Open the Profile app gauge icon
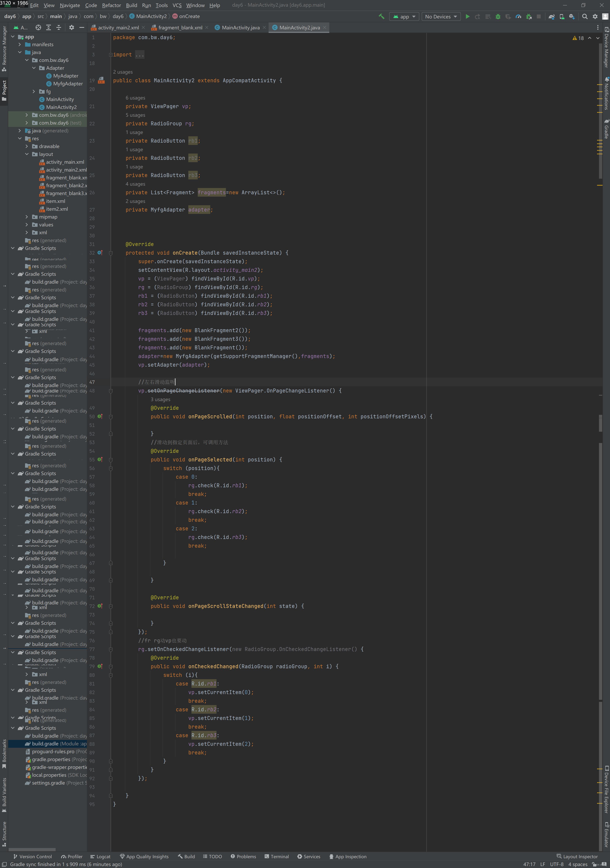This screenshot has height=868, width=610. point(518,16)
